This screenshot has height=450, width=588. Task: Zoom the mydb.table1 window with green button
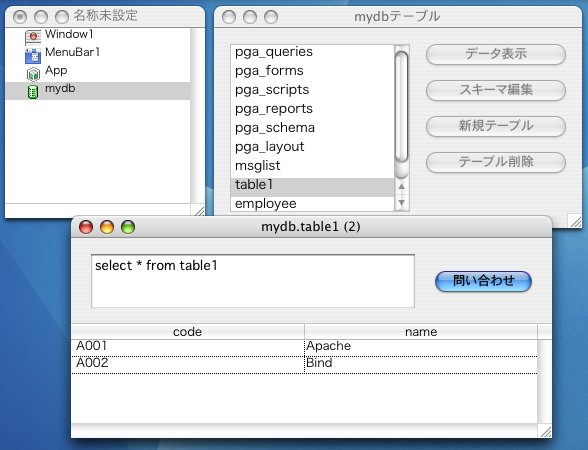(128, 227)
